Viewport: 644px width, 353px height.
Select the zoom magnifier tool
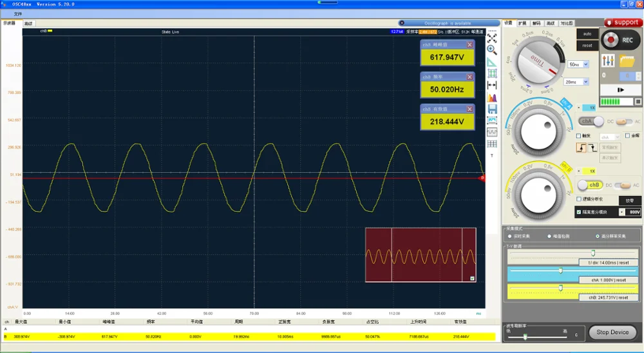tap(491, 50)
